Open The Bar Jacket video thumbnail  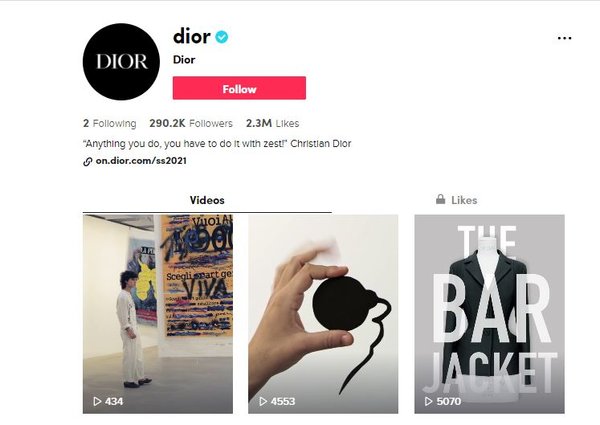[x=489, y=314]
